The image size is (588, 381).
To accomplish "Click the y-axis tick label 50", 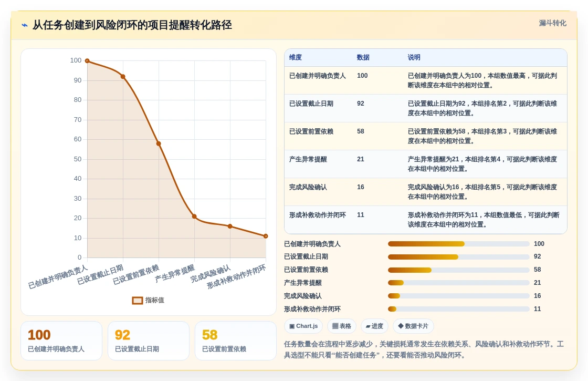I will (78, 159).
